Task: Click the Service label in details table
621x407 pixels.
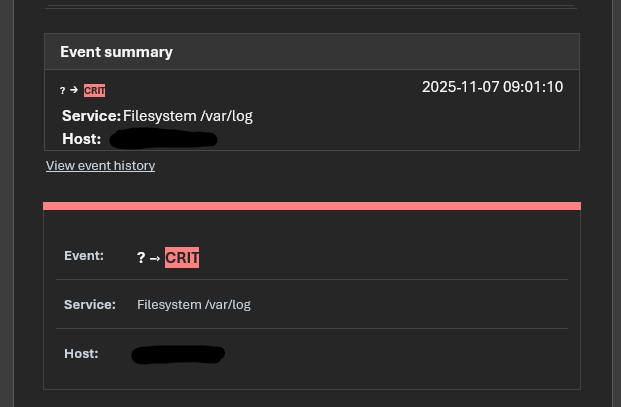Action: tap(89, 304)
